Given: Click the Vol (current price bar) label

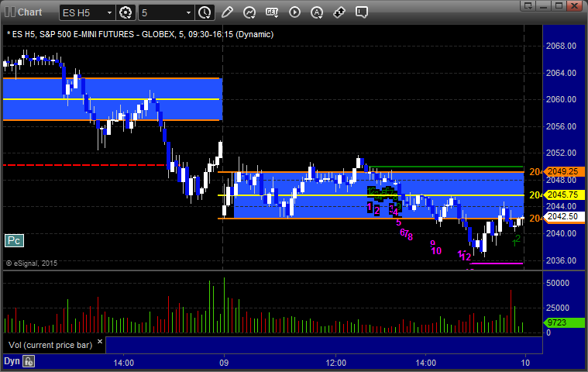Looking at the screenshot, I should pyautogui.click(x=50, y=345).
